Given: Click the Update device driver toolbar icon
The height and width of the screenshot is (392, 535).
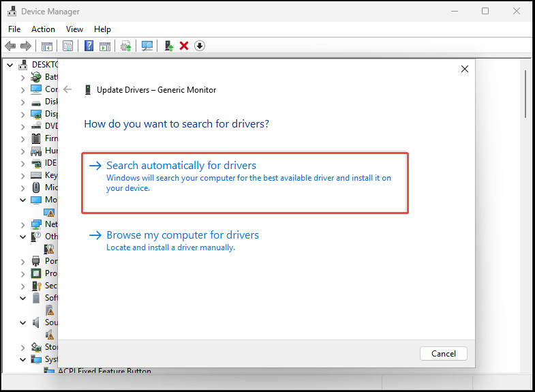Looking at the screenshot, I should tap(126, 46).
